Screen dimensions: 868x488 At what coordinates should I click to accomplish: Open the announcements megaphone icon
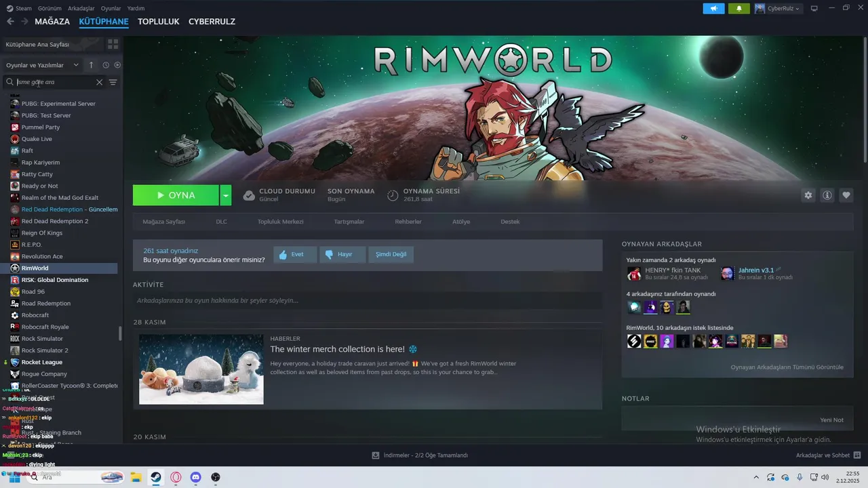click(x=713, y=8)
